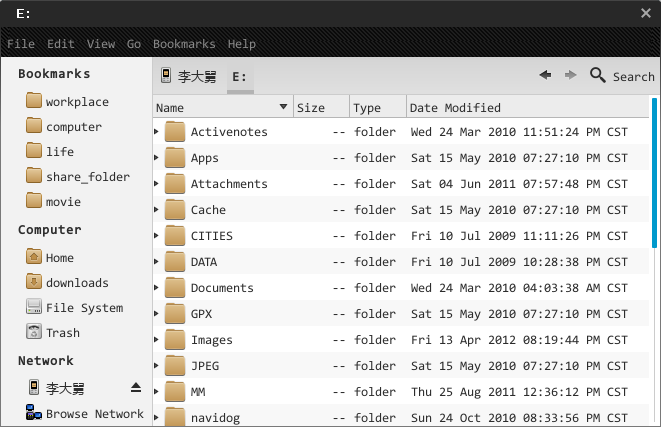Open the Bookmarks menu
Screen dimensions: 661x427
tap(184, 44)
